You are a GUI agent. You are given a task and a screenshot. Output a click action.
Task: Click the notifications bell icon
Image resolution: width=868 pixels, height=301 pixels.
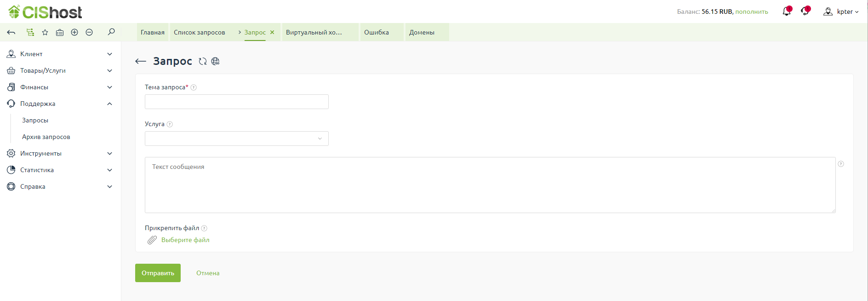787,12
